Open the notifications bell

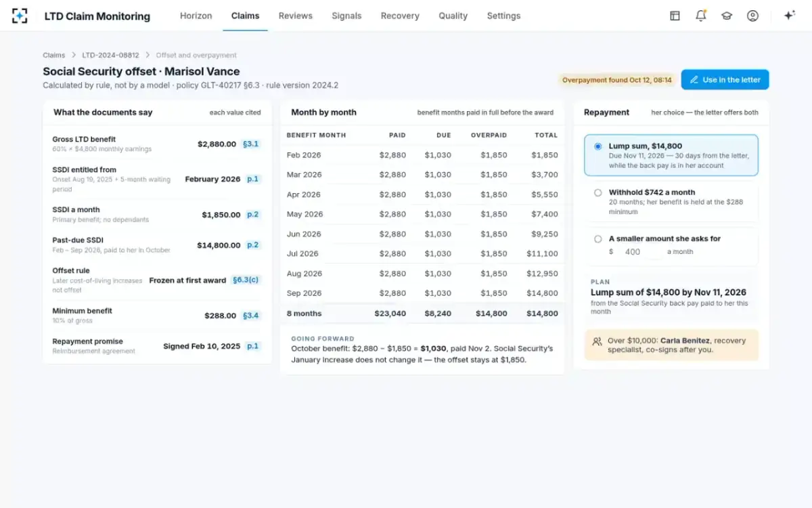[x=700, y=16]
